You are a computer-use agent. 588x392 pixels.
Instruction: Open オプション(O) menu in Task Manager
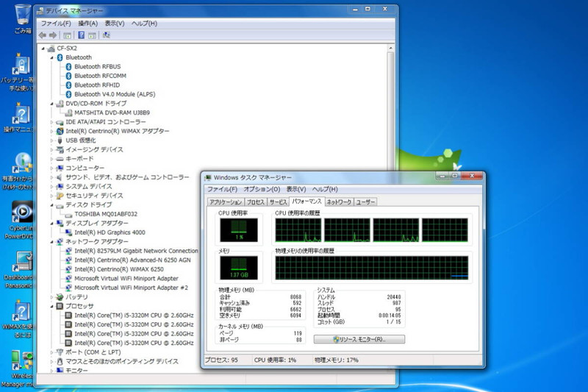[x=262, y=190]
